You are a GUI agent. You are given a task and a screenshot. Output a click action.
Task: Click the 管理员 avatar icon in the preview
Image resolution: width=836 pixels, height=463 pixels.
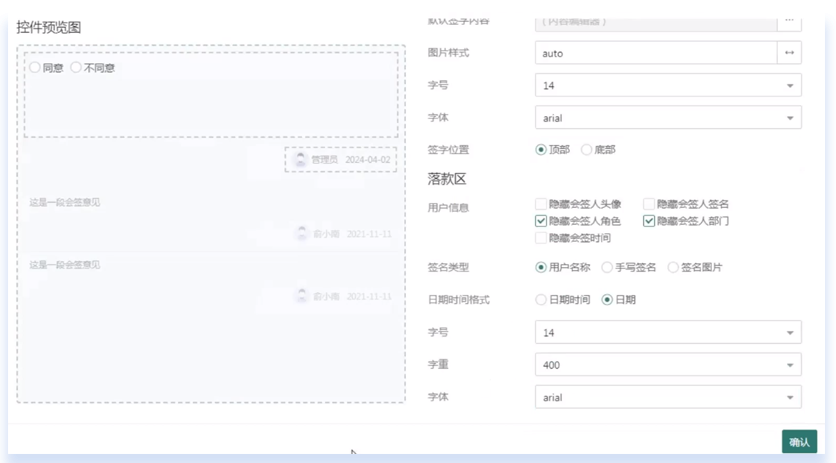(300, 159)
